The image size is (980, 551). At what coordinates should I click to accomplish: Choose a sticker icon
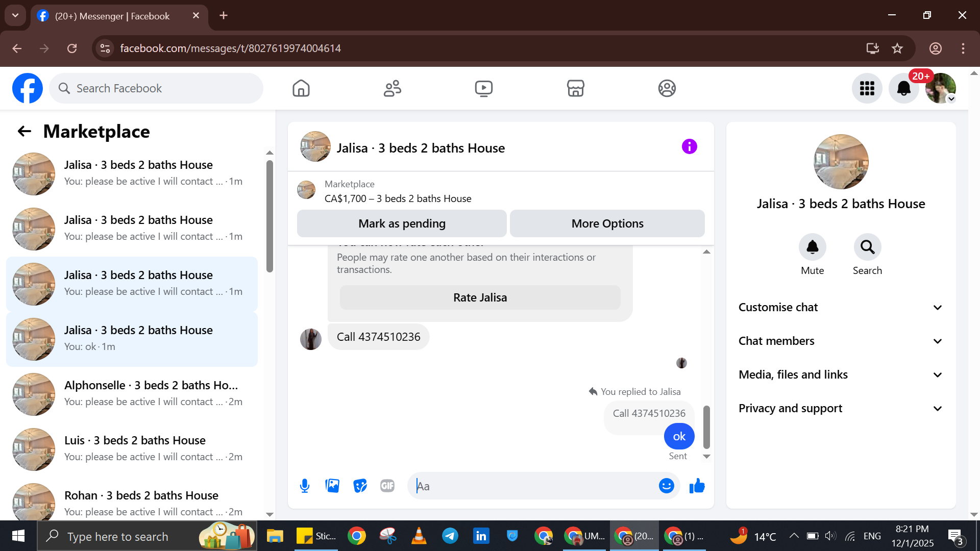(360, 486)
